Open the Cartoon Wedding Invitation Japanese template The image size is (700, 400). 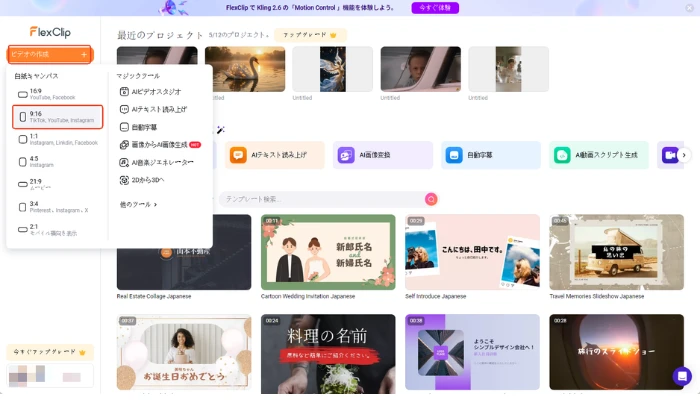pyautogui.click(x=328, y=252)
